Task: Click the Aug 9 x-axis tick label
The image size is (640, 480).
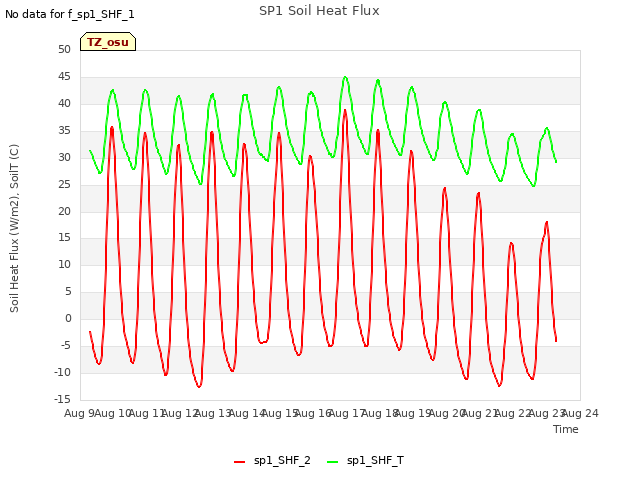Action: click(x=80, y=413)
